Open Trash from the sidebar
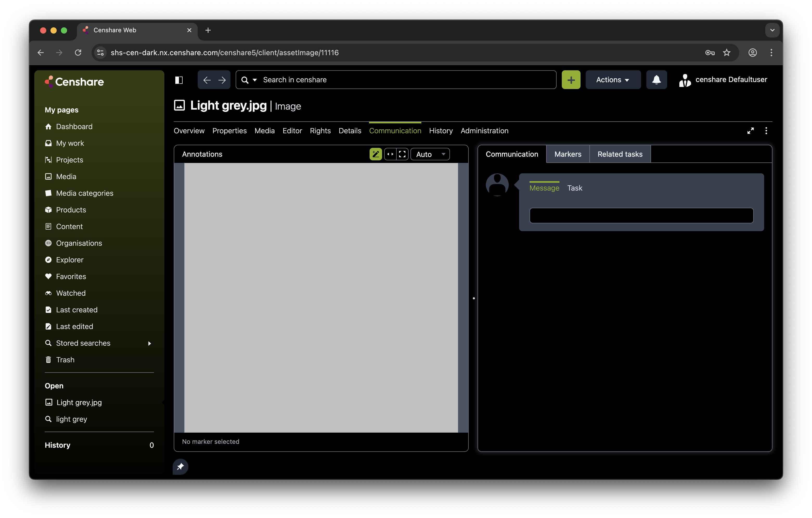This screenshot has width=812, height=518. [65, 359]
